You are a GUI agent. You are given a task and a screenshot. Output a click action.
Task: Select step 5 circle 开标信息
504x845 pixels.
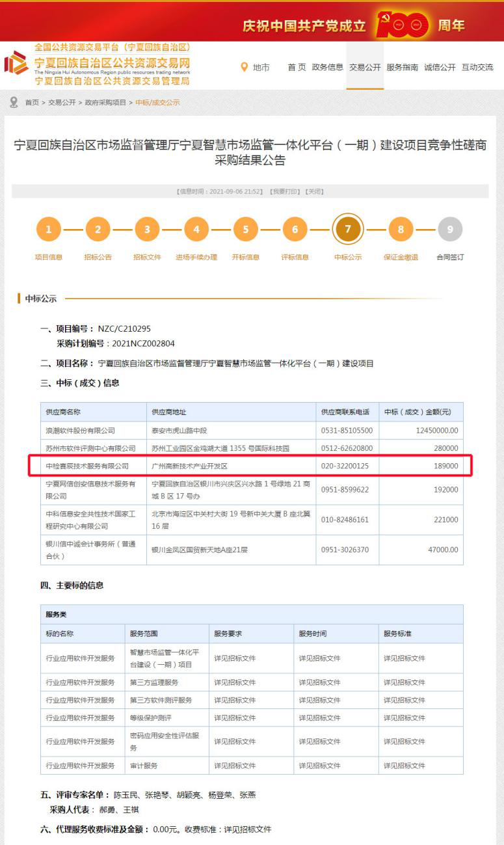(246, 229)
